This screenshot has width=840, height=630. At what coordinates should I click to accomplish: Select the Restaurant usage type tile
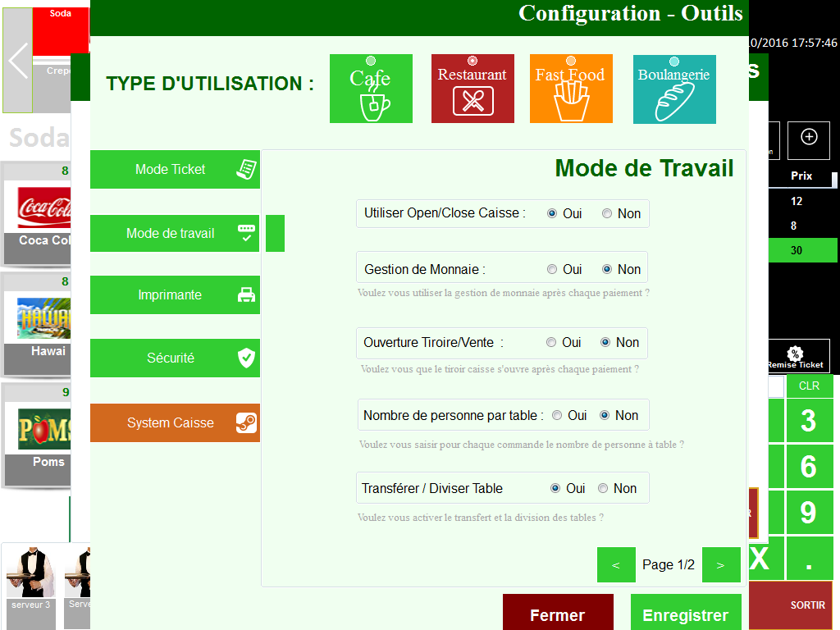[472, 89]
